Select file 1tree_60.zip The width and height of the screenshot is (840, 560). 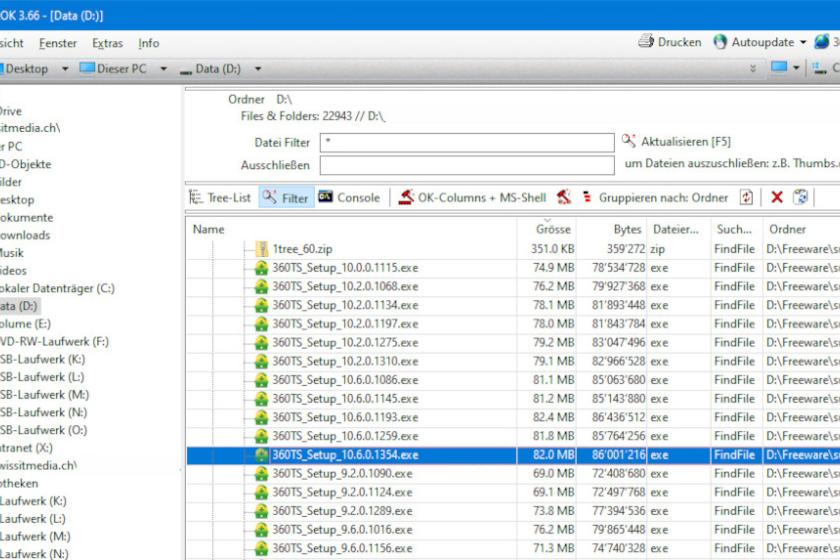[x=303, y=249]
